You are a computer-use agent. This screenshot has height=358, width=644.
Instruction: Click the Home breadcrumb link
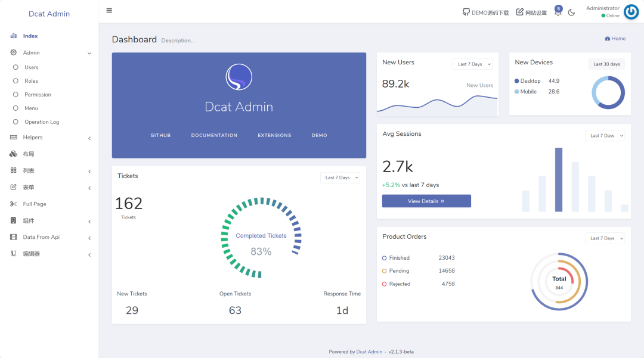coord(615,39)
